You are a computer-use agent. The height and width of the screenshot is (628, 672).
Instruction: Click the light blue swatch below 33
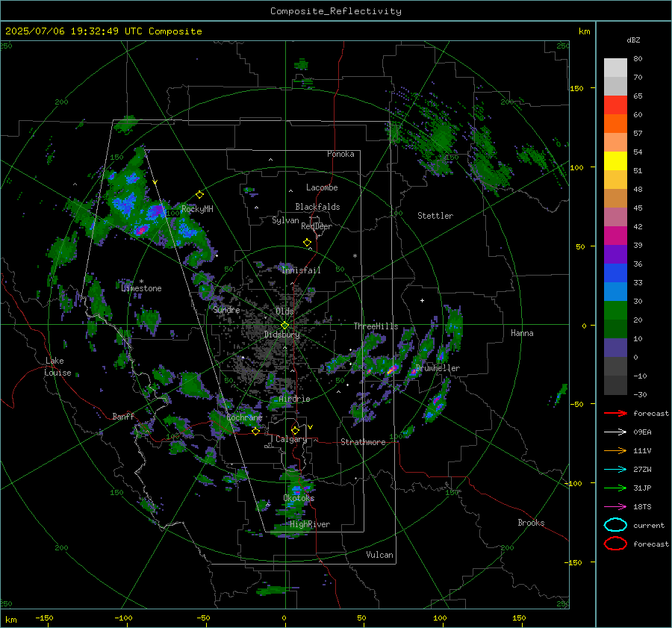615,291
